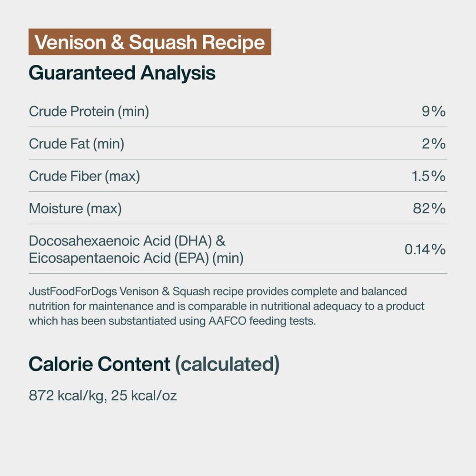Click the 0.14% DHA and EPA value
This screenshot has height=476, width=476.
click(x=425, y=249)
